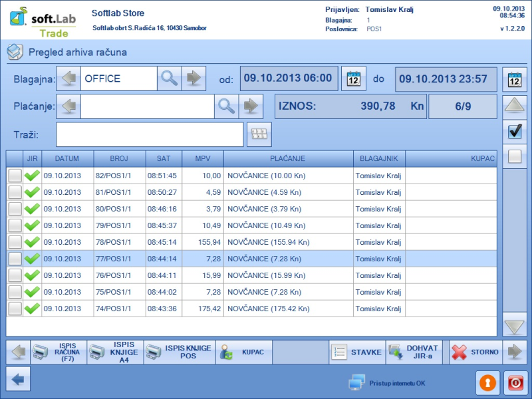Click the Plaćanje search magnifier icon
The height and width of the screenshot is (399, 532).
tap(227, 106)
